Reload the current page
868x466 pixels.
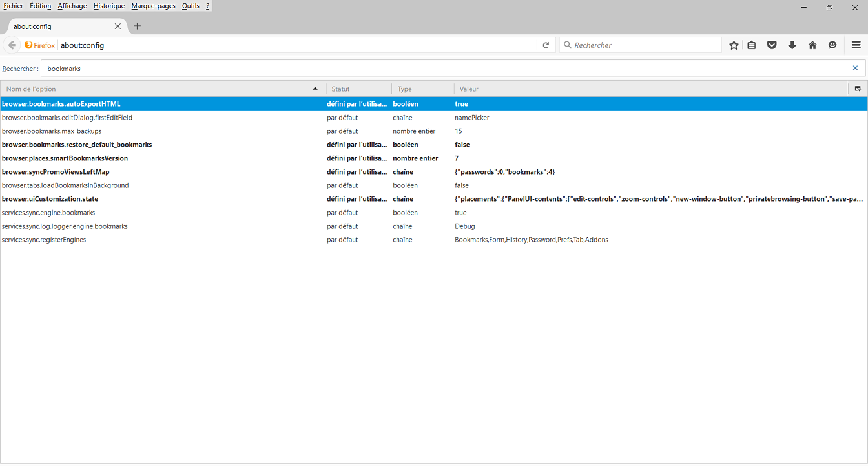(x=546, y=45)
